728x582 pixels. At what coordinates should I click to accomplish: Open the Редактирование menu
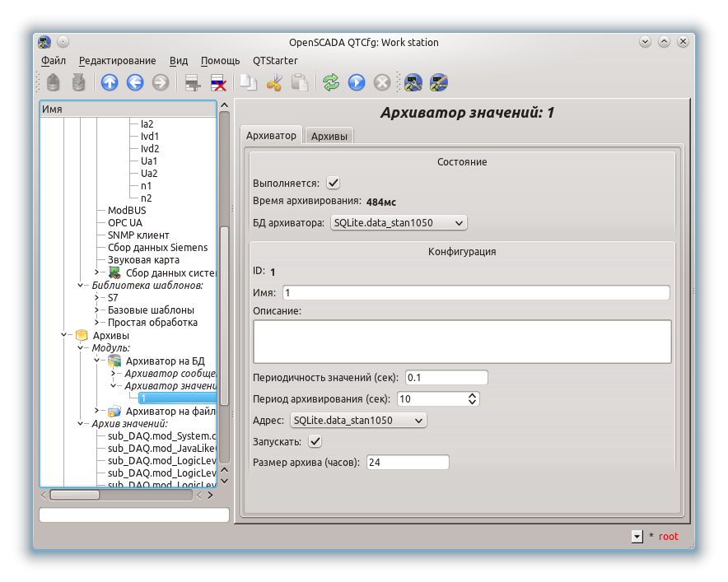[x=117, y=61]
